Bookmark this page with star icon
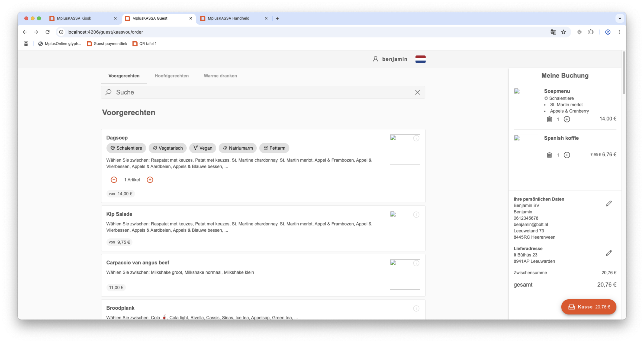The image size is (644, 343). [563, 32]
